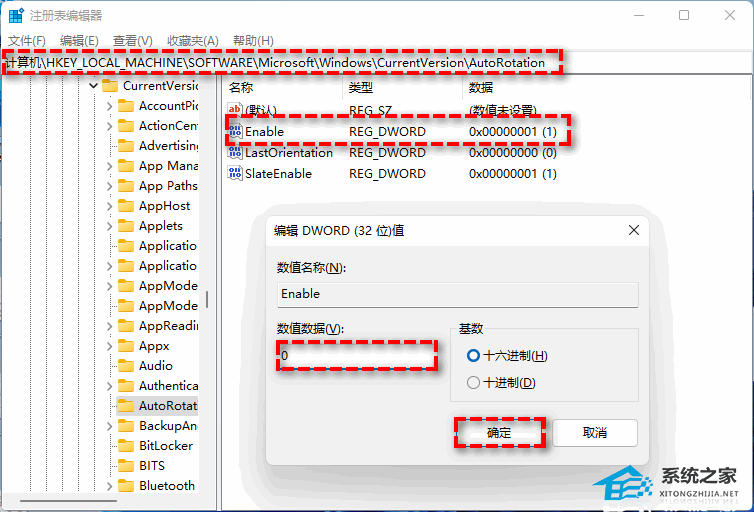Click the AutoRotat folder icon
The height and width of the screenshot is (512, 754).
pos(126,406)
